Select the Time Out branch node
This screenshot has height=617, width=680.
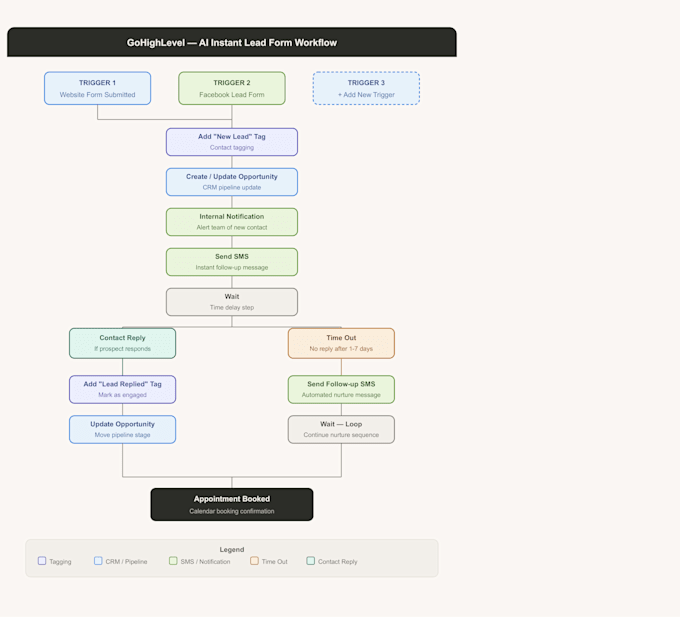coord(341,343)
